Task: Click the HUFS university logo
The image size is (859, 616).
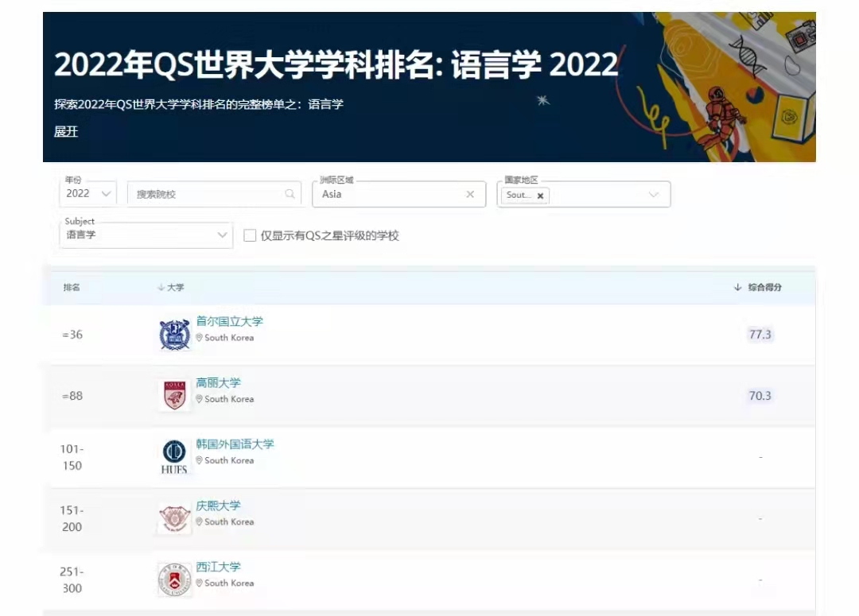Action: tap(174, 457)
